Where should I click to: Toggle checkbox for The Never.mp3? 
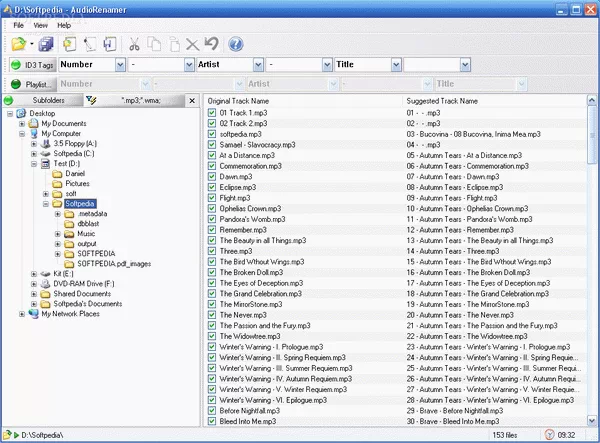(211, 314)
